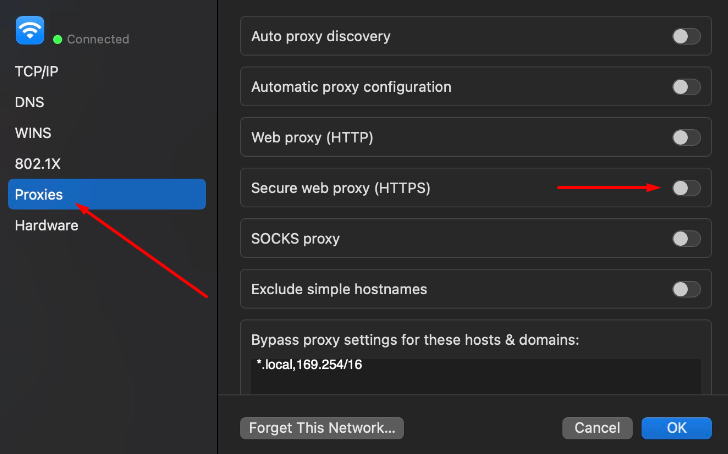
Task: Turn on Automatic proxy configuration switch
Action: [685, 87]
